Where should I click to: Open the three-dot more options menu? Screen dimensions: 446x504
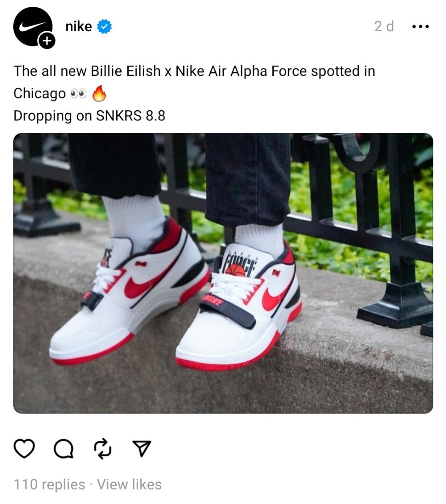420,27
